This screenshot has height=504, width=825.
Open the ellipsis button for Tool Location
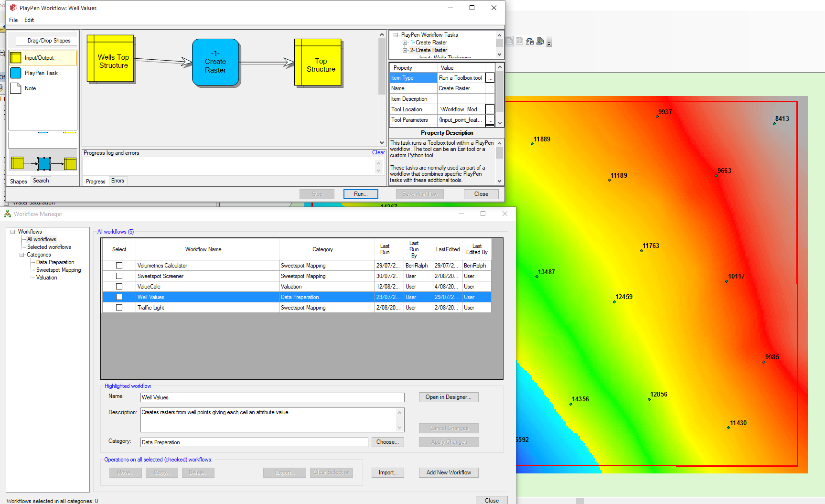point(490,109)
